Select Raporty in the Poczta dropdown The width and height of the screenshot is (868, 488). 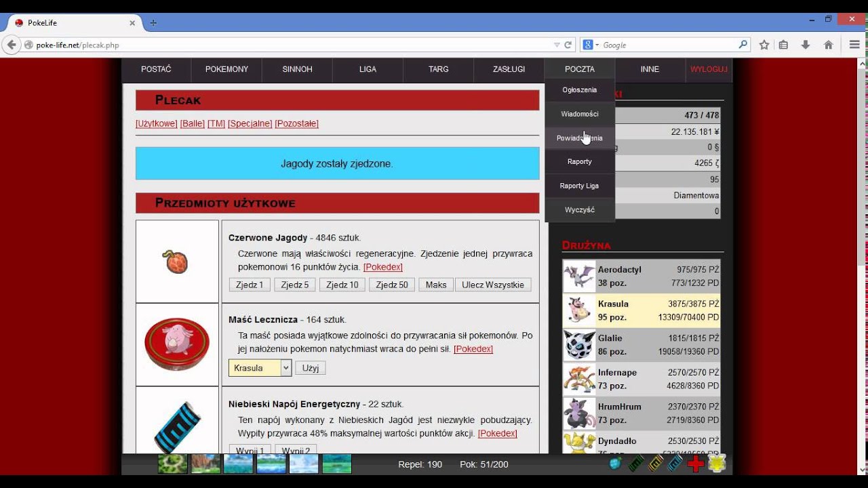click(580, 161)
